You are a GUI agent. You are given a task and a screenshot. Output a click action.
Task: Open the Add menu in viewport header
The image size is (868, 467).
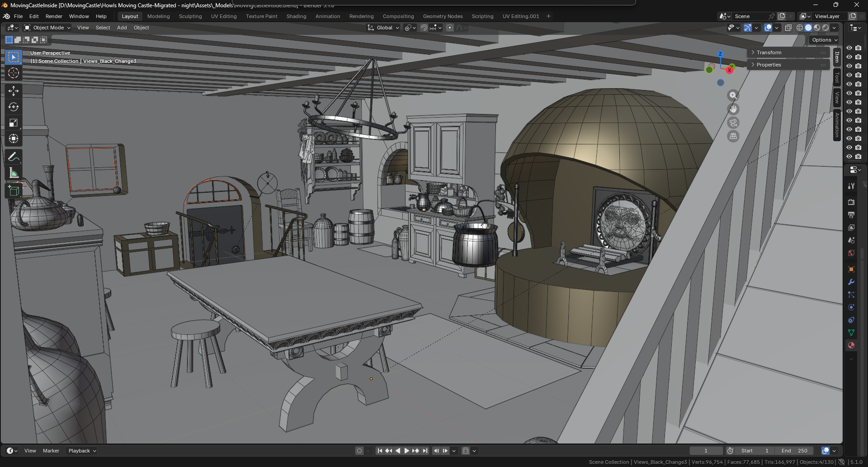point(122,28)
